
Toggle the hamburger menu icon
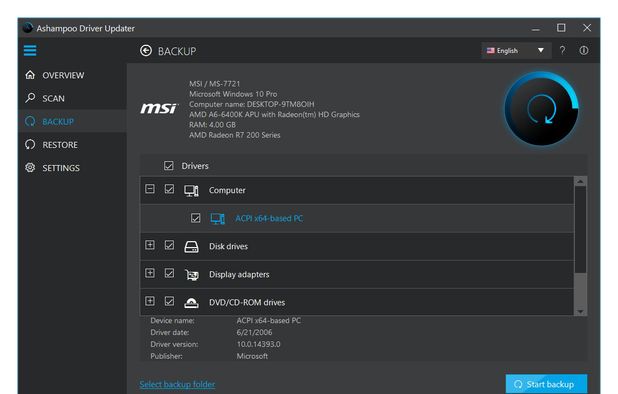30,50
